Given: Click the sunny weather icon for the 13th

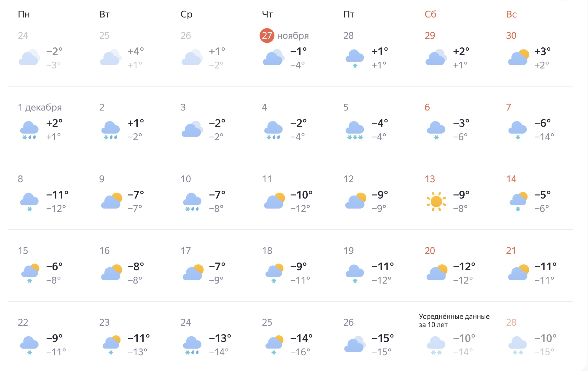Looking at the screenshot, I should click(x=436, y=202).
